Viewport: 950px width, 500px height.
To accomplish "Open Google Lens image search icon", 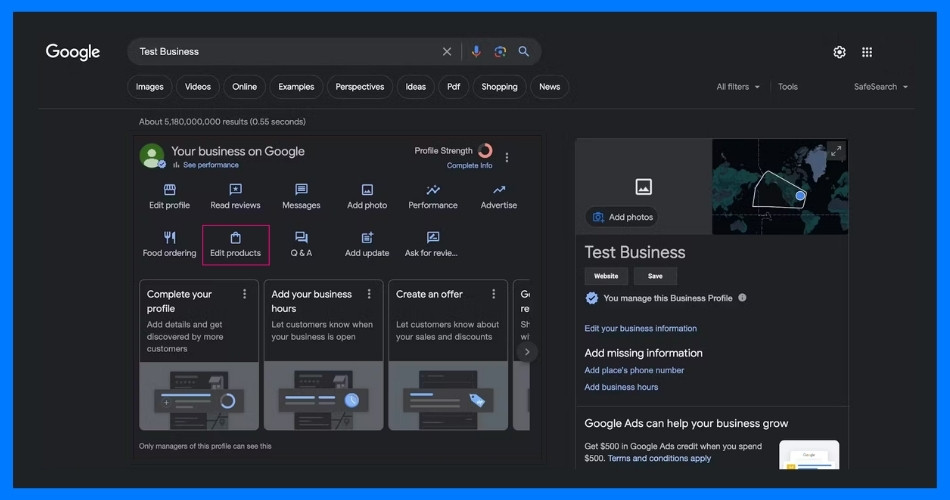I will (500, 52).
